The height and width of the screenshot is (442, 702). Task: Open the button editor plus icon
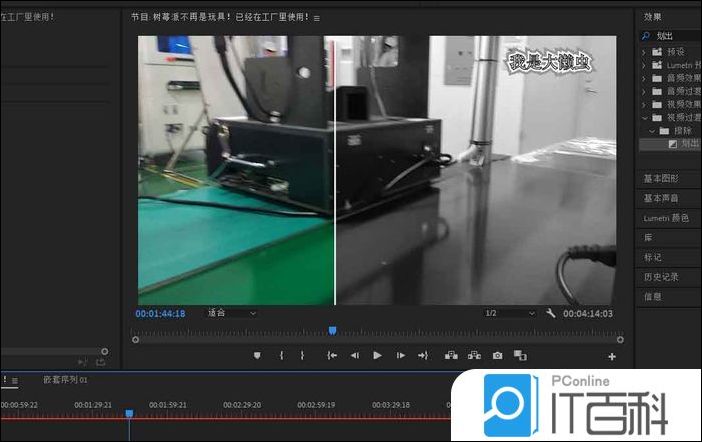click(x=612, y=357)
